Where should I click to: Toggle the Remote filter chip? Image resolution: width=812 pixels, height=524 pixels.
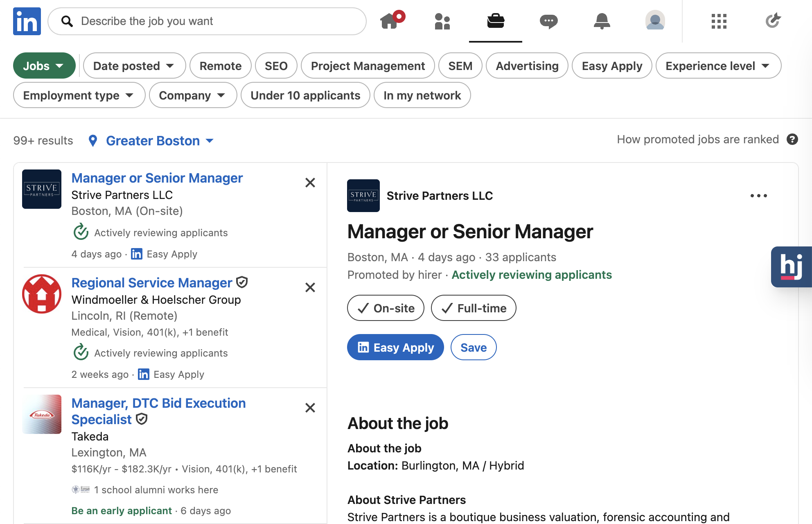221,65
